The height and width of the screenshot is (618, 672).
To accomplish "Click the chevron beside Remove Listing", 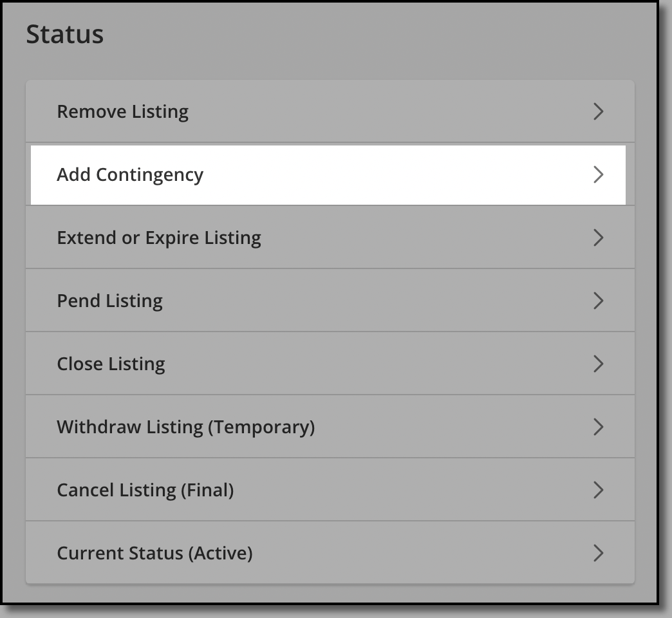I will 598,111.
